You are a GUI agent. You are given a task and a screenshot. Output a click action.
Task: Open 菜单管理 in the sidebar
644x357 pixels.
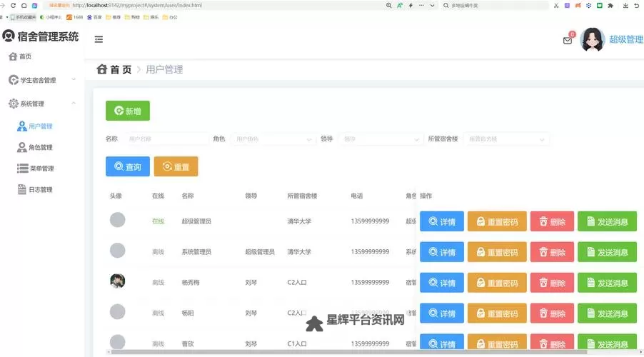click(x=35, y=169)
